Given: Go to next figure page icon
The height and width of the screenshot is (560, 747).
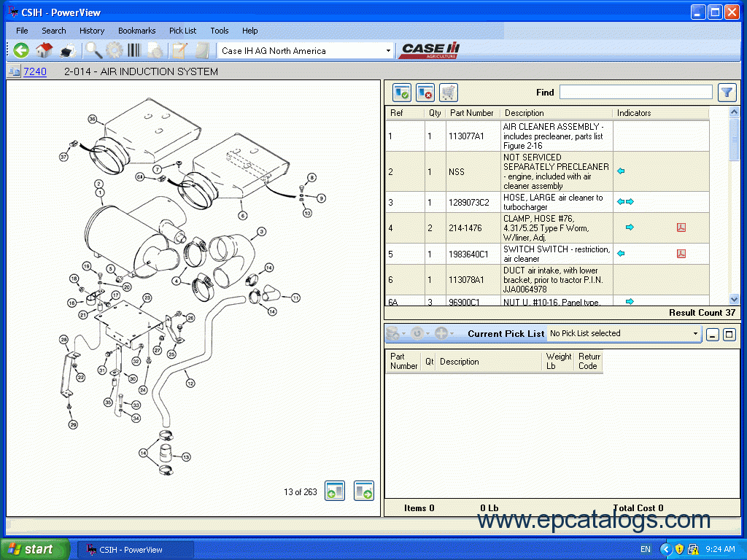Looking at the screenshot, I should (x=364, y=491).
